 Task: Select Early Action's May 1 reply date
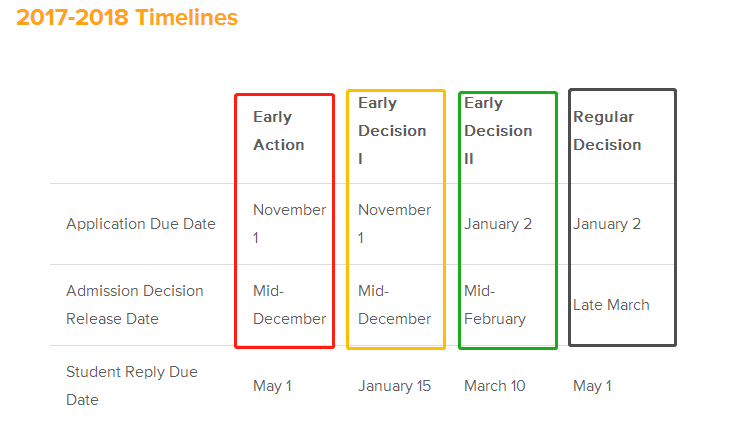(272, 386)
